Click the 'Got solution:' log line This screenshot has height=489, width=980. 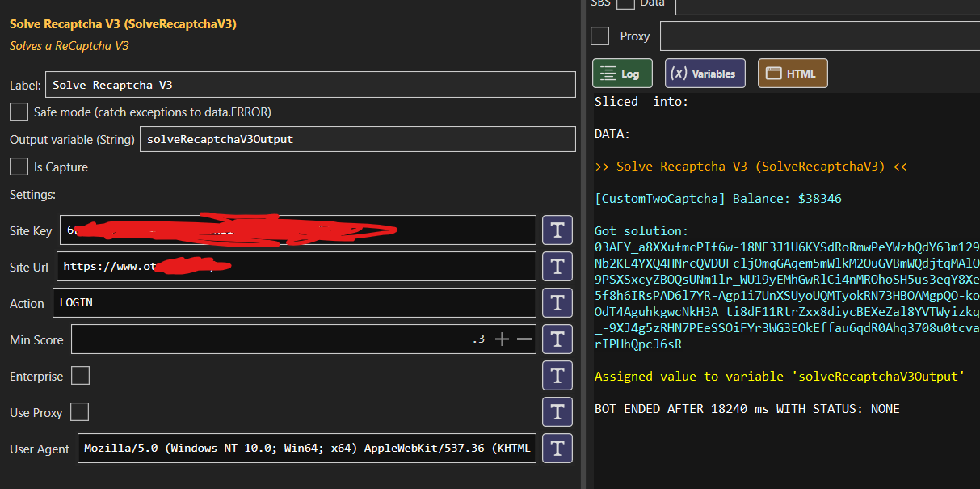(x=641, y=231)
